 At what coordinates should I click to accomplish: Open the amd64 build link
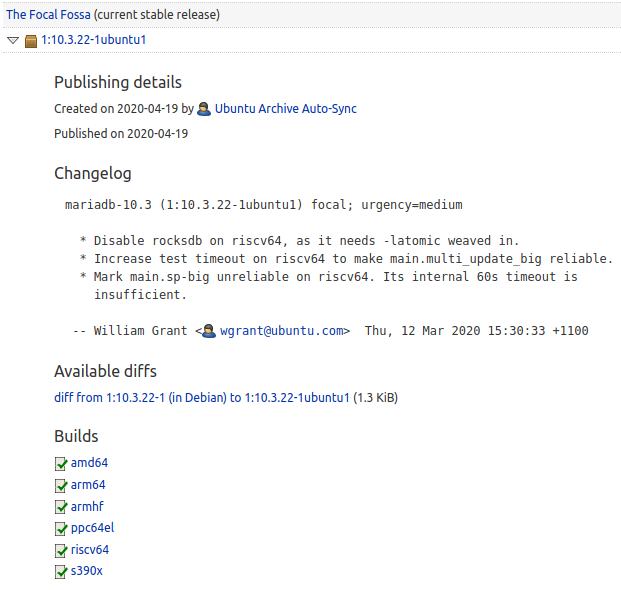point(89,463)
